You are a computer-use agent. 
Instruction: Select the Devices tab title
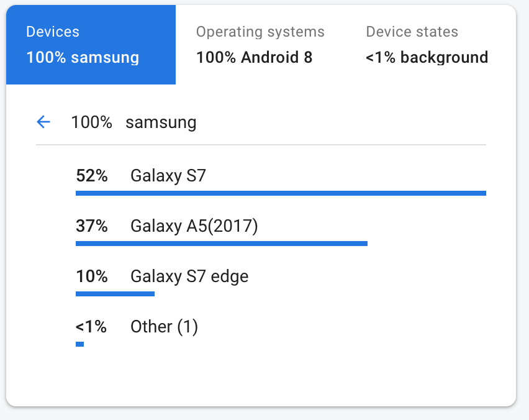[x=53, y=32]
